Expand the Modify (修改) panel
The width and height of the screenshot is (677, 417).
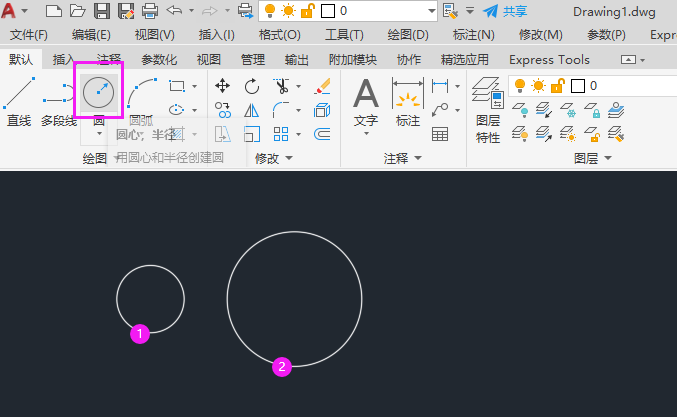pos(274,158)
